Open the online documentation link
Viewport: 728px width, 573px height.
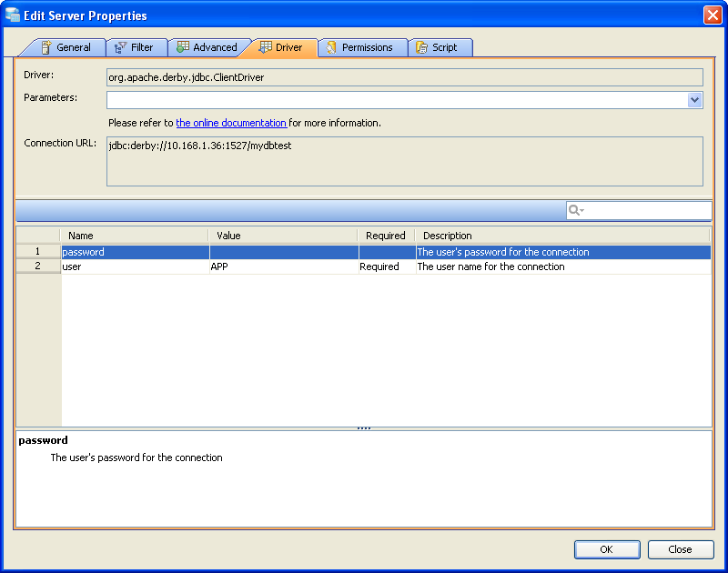(231, 123)
